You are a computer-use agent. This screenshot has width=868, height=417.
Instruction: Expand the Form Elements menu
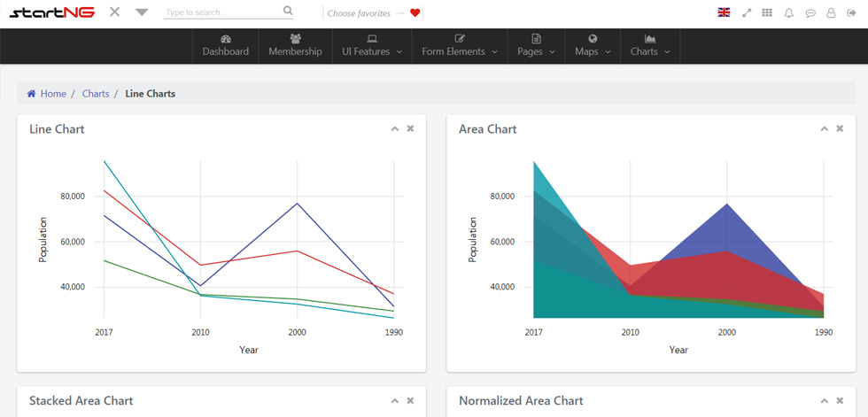coord(460,46)
